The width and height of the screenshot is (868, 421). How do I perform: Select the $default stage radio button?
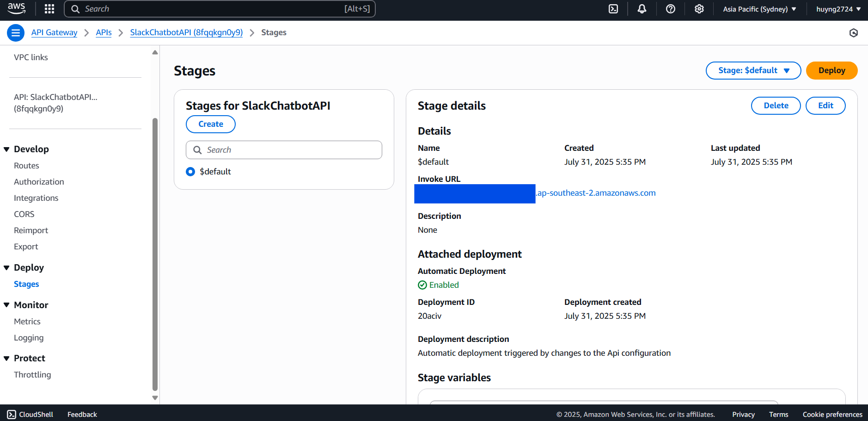point(190,172)
